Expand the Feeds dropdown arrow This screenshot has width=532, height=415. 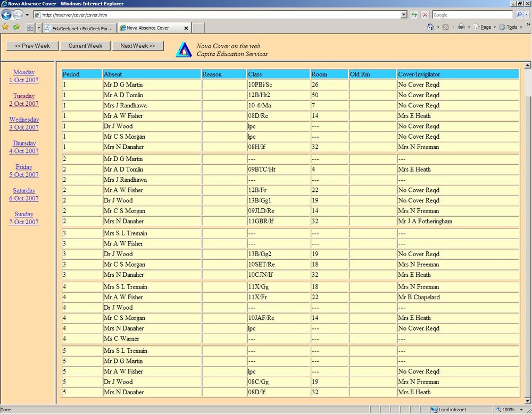[453, 27]
